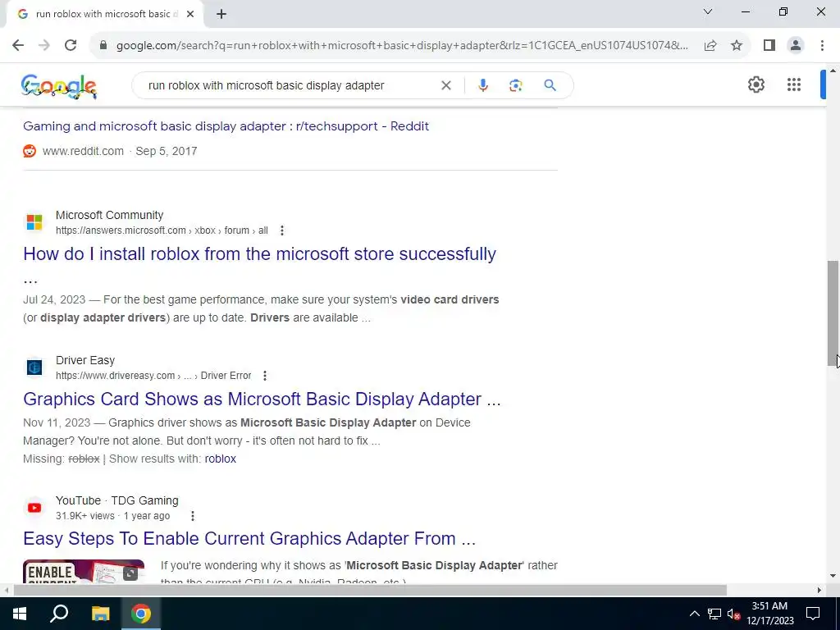Open Google quick settings gear
This screenshot has width=840, height=630.
pyautogui.click(x=756, y=84)
